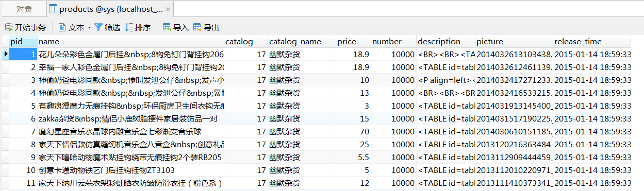Select the row indicator arrow for row 1
644x191 pixels.
pyautogui.click(x=6, y=54)
